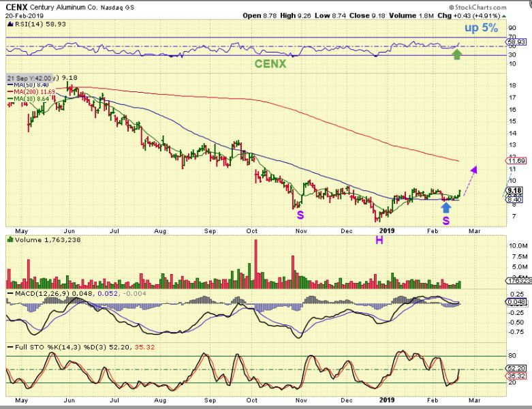Click the 35.32 stochastic tag on right axis
Viewport: 532px width, 409px height.
pyautogui.click(x=516, y=376)
